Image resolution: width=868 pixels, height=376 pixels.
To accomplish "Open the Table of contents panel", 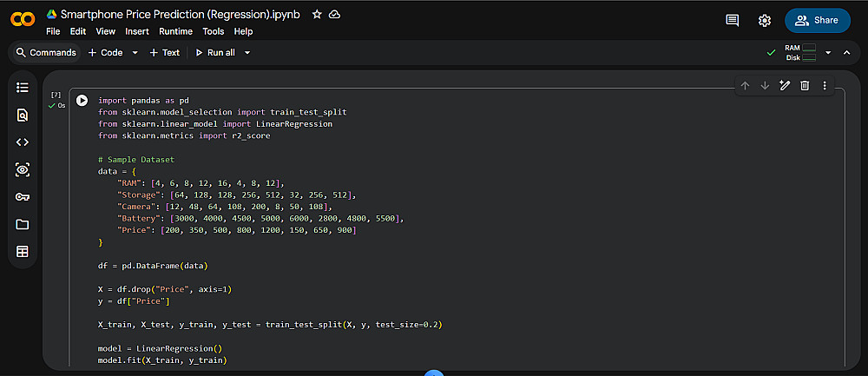I will [23, 88].
